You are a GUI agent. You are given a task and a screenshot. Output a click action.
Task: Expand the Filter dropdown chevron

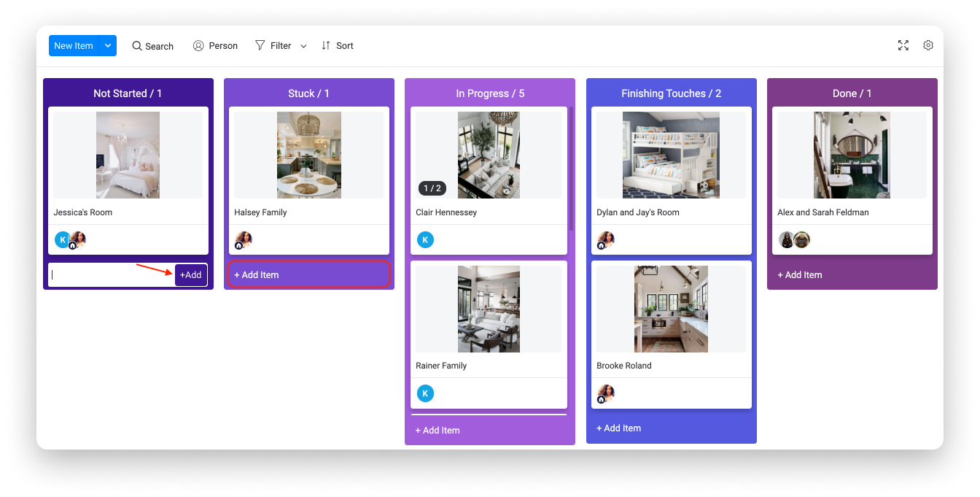pyautogui.click(x=303, y=46)
